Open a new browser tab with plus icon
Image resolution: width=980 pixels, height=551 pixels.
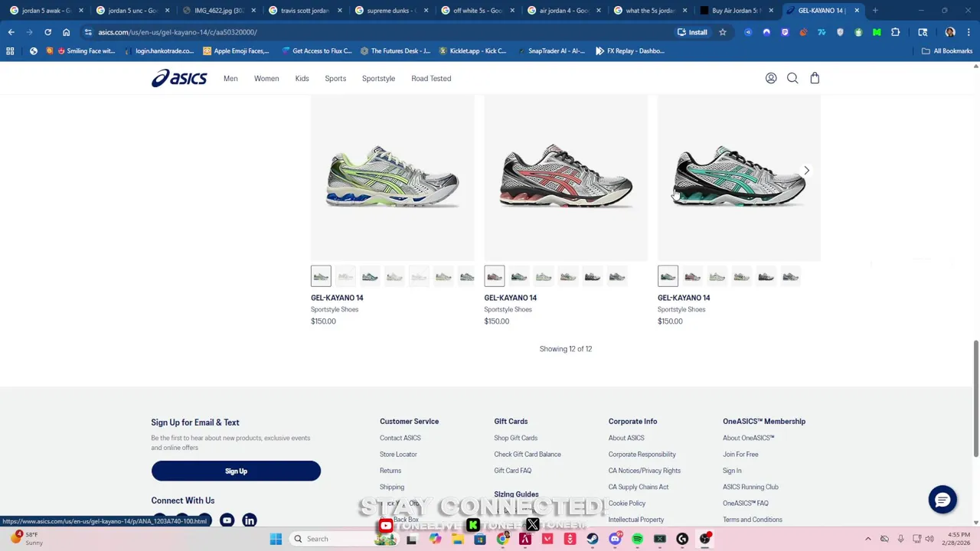[x=875, y=10]
